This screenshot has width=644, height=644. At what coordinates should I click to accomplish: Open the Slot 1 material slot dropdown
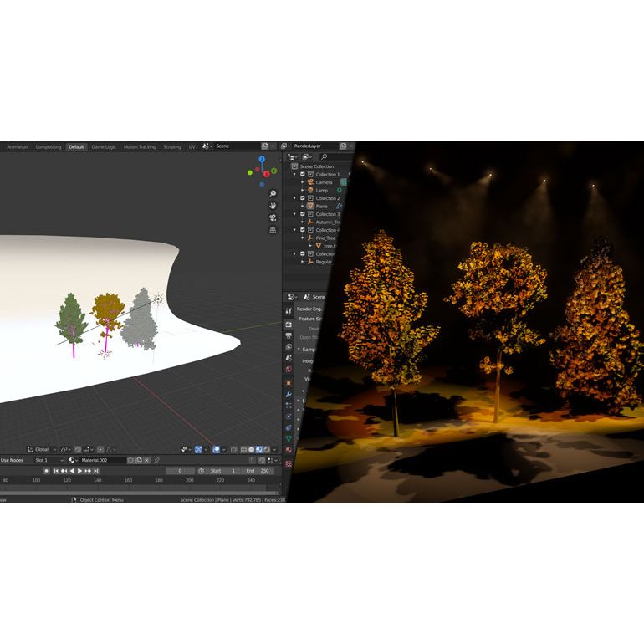[48, 460]
